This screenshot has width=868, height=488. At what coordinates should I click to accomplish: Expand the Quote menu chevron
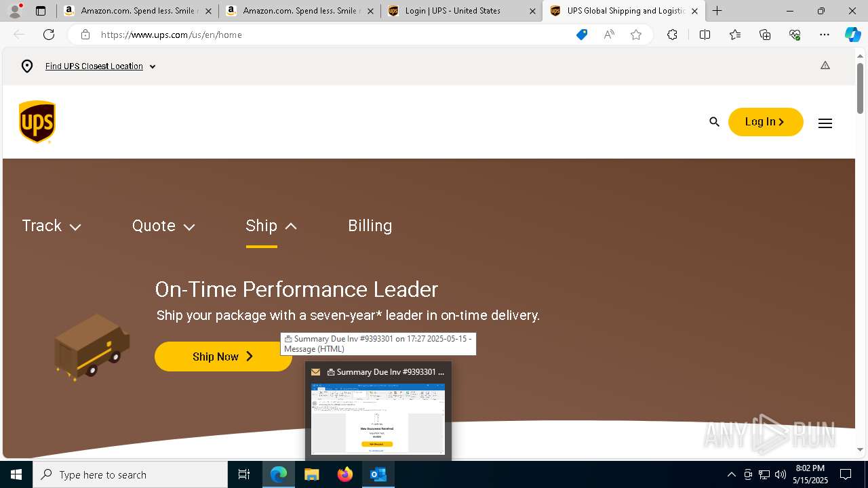[x=189, y=227]
